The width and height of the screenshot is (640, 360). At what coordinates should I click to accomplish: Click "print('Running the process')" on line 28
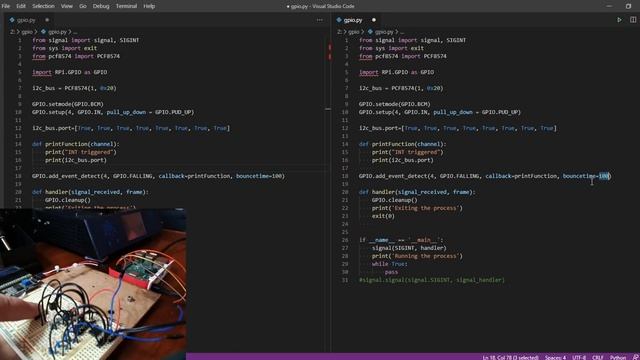(x=417, y=256)
